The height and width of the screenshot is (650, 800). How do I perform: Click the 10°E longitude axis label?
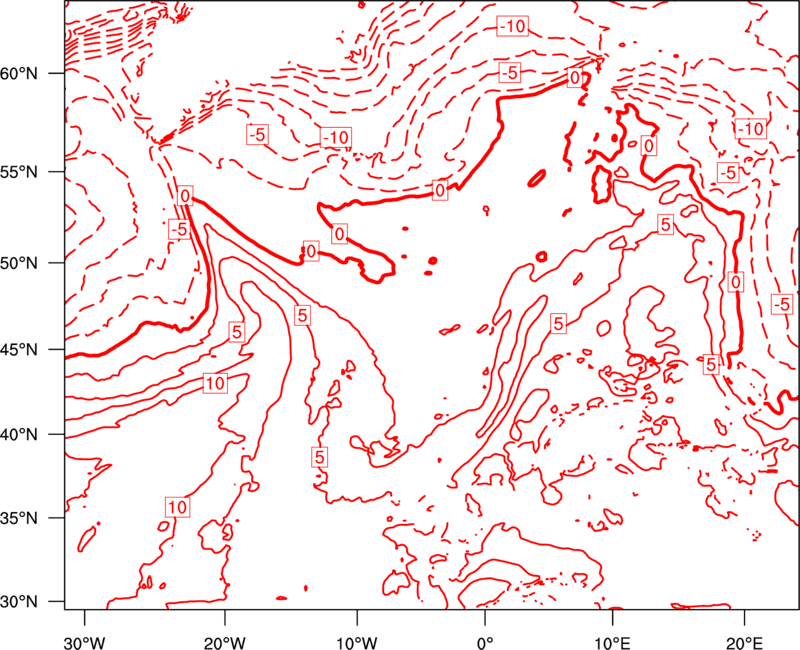pyautogui.click(x=612, y=643)
